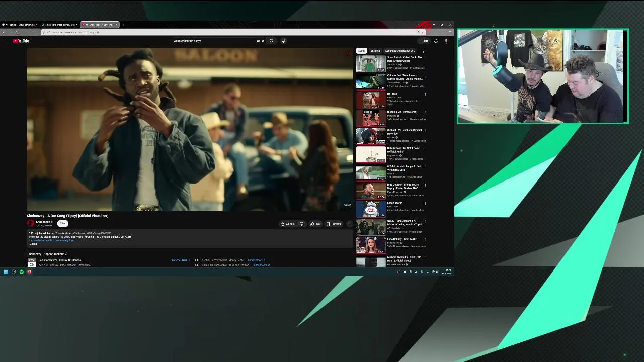Open the Shaboozey channel name link

43,222
